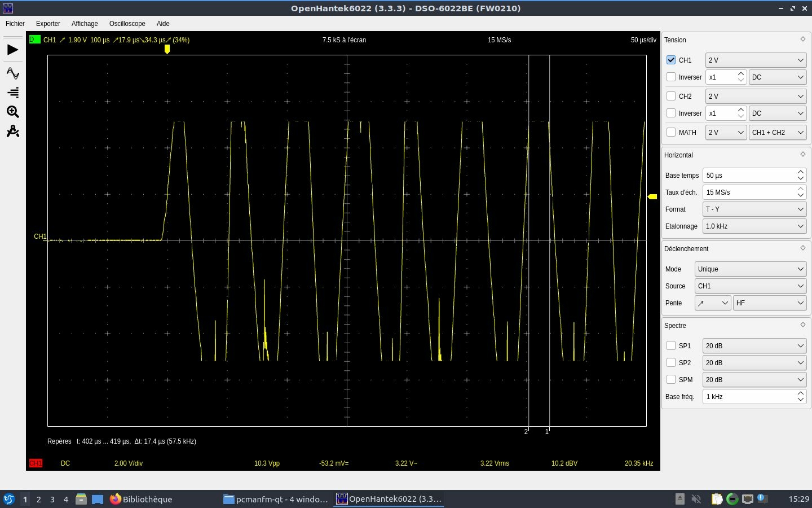Open the Etalonnage 1.0 kHz dropdown
The height and width of the screenshot is (508, 812).
[754, 226]
